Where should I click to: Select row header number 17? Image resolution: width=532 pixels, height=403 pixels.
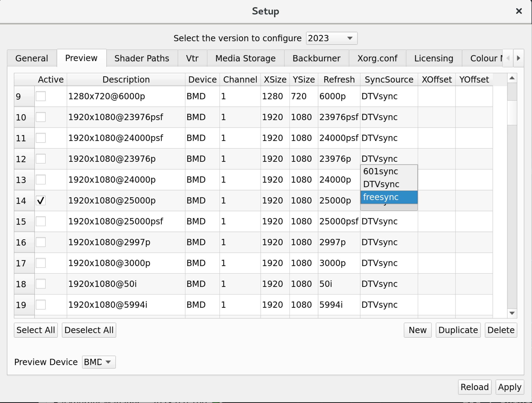pyautogui.click(x=24, y=263)
